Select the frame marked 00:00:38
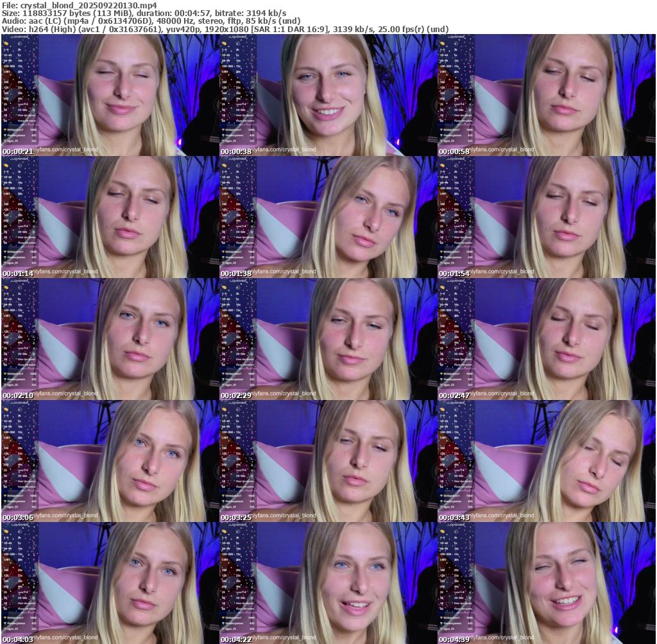657x644 pixels. coord(328,95)
